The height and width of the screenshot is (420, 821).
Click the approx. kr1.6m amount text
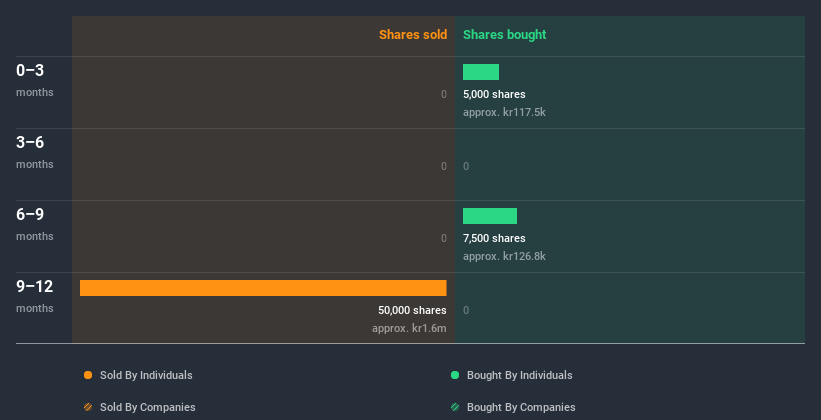[x=409, y=328]
